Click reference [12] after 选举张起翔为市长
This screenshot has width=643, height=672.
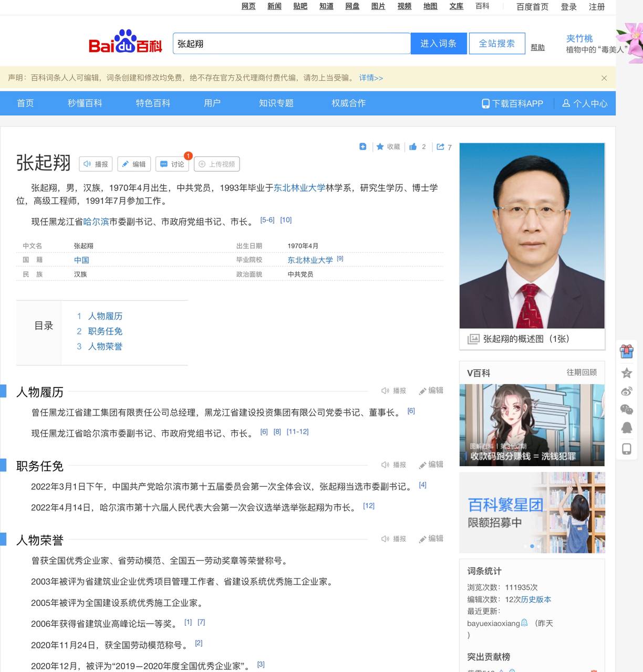coord(369,506)
